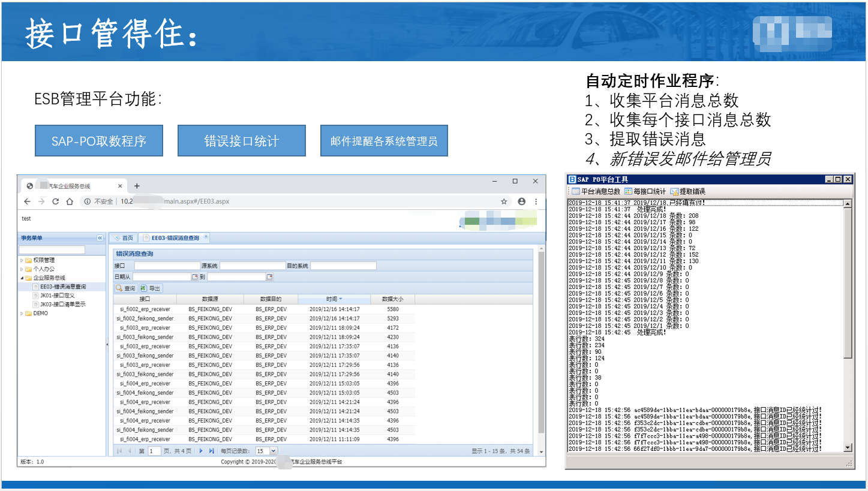Go to next page of results
This screenshot has height=491, width=868.
pos(200,450)
